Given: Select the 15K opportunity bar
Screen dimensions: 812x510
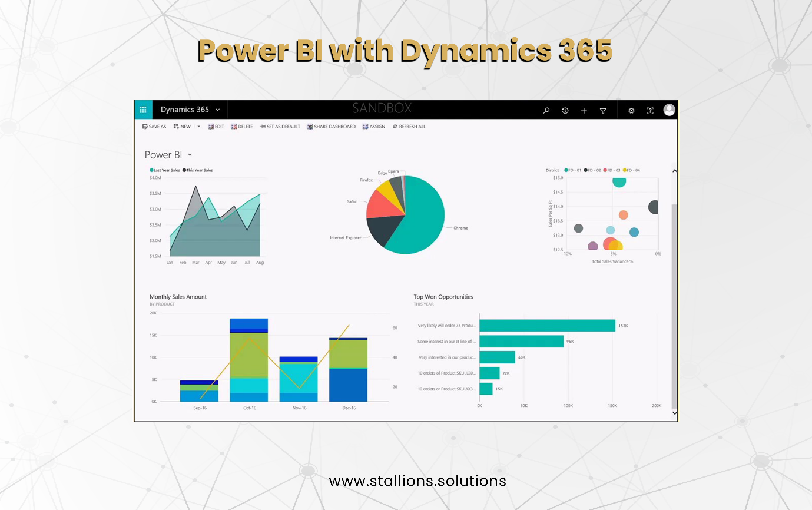Looking at the screenshot, I should pyautogui.click(x=486, y=389).
